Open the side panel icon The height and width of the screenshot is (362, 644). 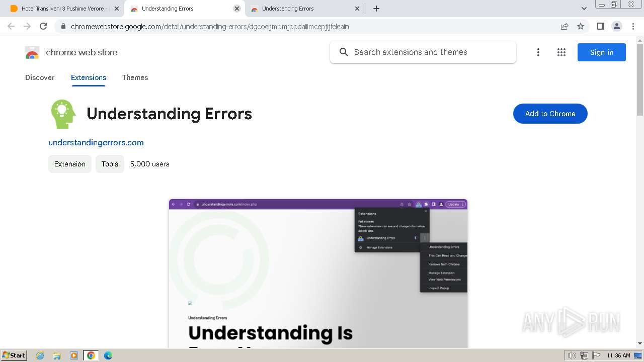click(x=600, y=26)
